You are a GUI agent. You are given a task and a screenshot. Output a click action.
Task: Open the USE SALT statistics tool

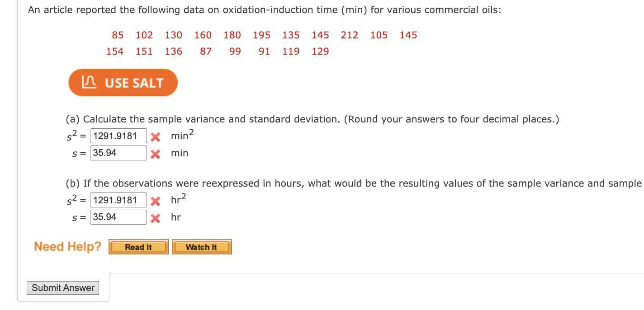point(123,83)
